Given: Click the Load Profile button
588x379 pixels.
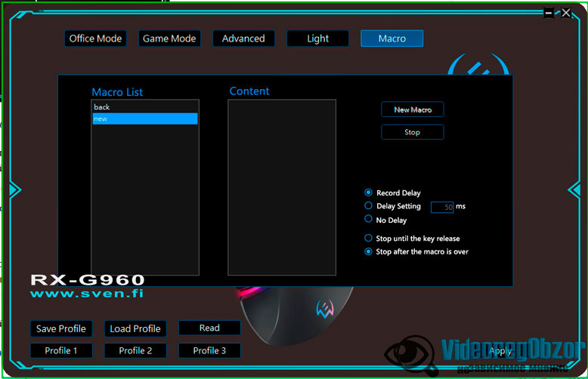Looking at the screenshot, I should [x=135, y=329].
